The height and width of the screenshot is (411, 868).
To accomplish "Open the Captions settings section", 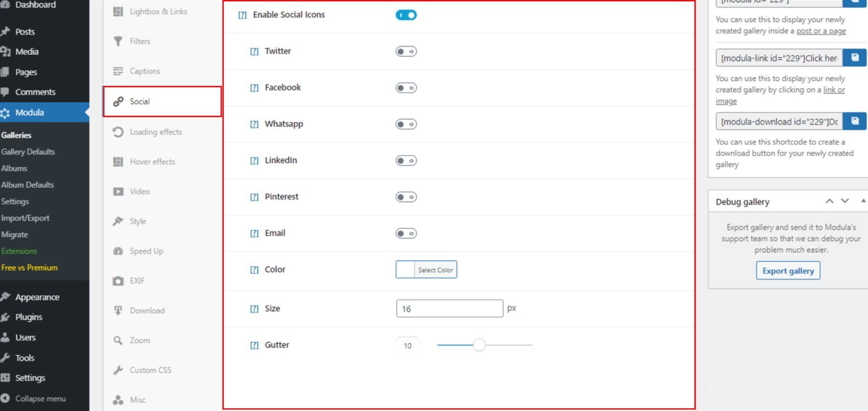I will (x=137, y=71).
